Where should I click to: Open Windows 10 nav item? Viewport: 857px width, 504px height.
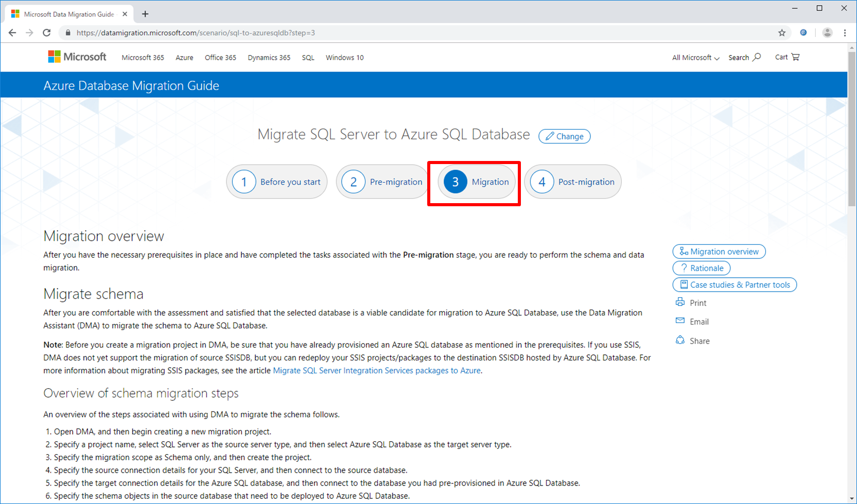coord(344,58)
